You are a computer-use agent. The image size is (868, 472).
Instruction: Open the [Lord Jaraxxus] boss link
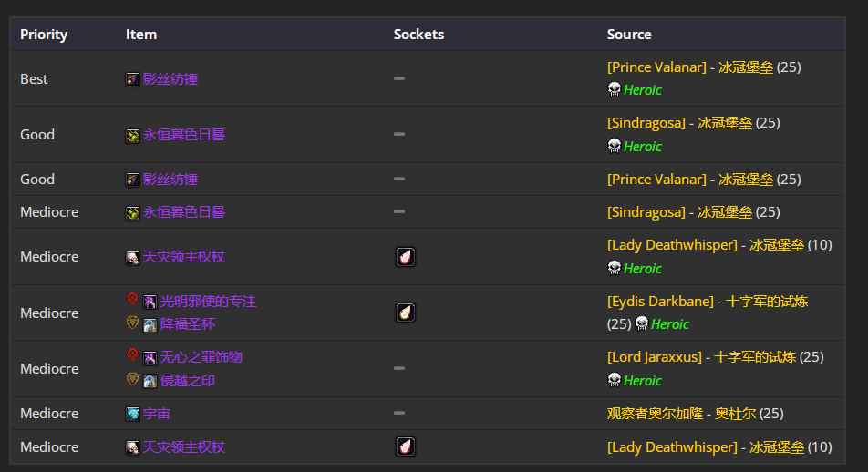coord(655,357)
